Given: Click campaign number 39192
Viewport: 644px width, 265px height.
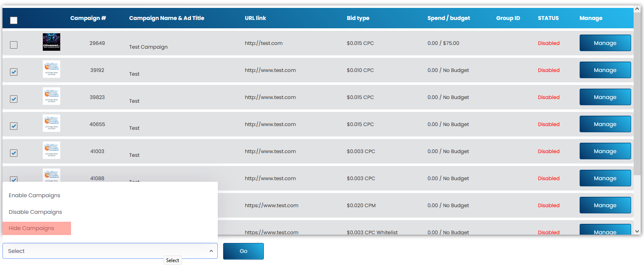Looking at the screenshot, I should click(97, 70).
